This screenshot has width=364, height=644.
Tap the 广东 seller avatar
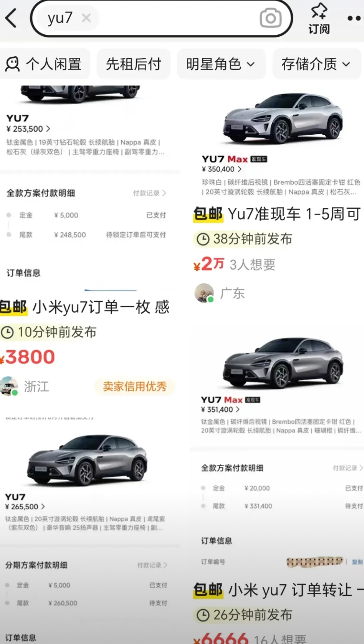point(204,293)
